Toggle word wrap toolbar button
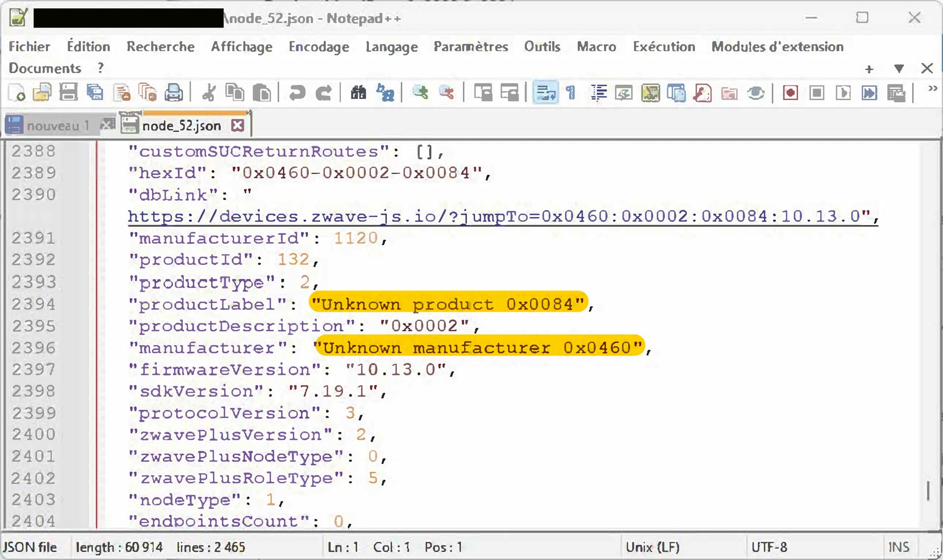The image size is (943, 560). coord(545,92)
